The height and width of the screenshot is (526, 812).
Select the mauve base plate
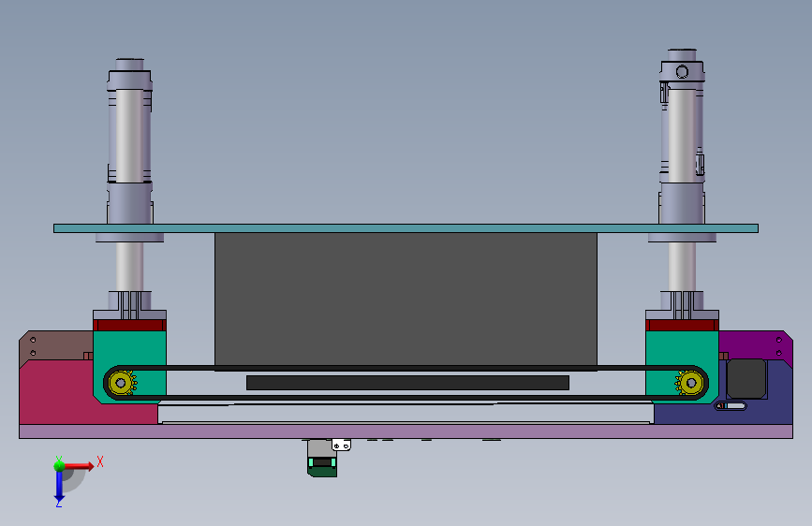406,431
